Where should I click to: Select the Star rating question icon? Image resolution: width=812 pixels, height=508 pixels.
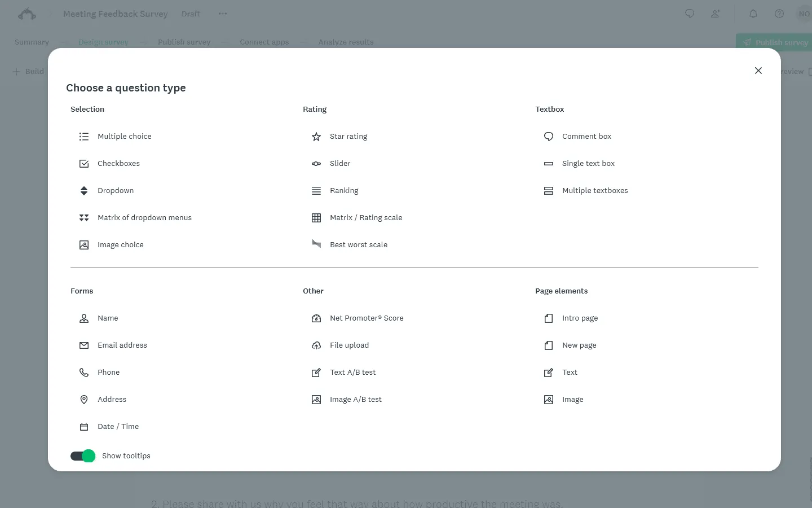[316, 137]
